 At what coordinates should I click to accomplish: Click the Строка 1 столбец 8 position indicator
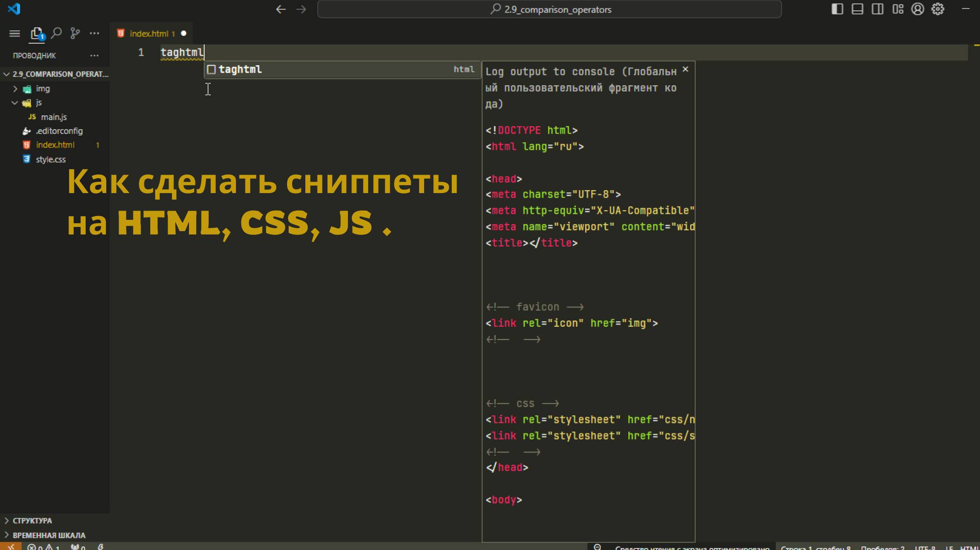tap(816, 547)
